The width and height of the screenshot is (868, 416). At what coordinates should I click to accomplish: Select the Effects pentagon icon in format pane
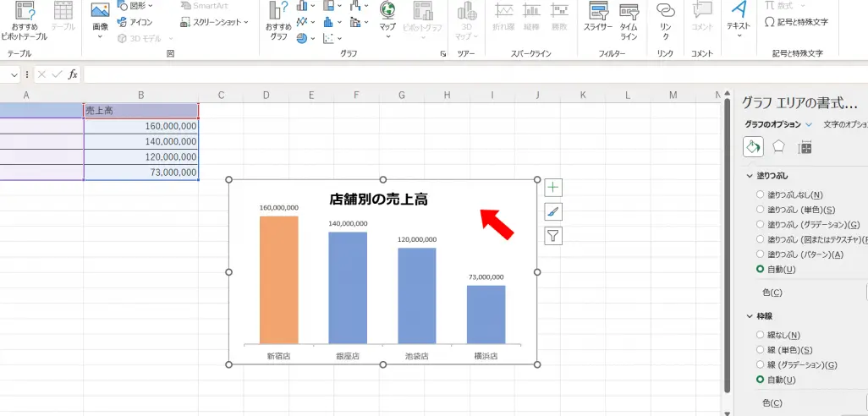point(778,147)
